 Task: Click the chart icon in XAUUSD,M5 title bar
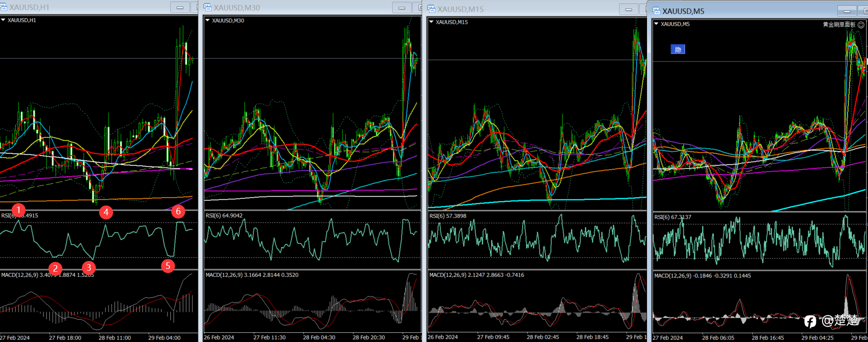(656, 11)
